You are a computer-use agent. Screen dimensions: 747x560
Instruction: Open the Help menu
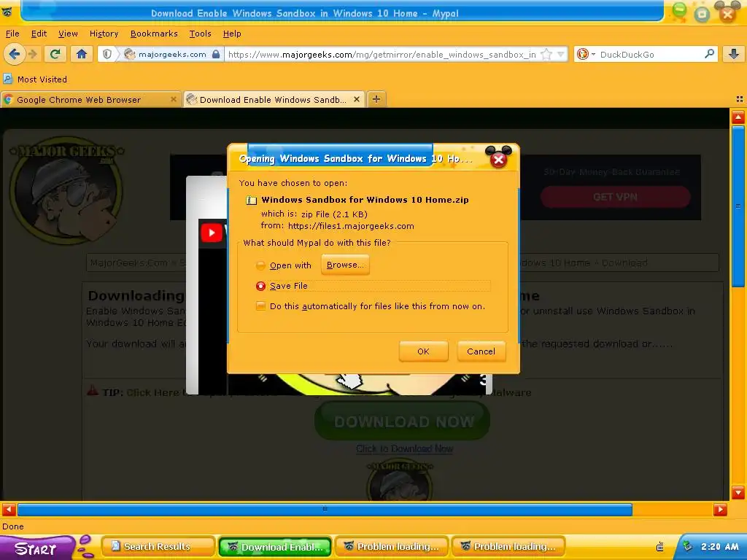(x=232, y=34)
